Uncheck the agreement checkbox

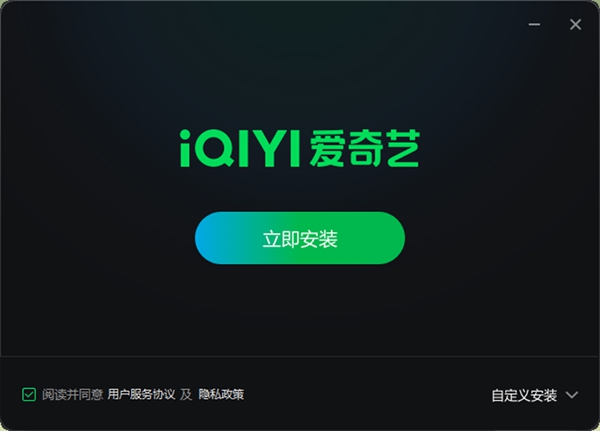(29, 394)
